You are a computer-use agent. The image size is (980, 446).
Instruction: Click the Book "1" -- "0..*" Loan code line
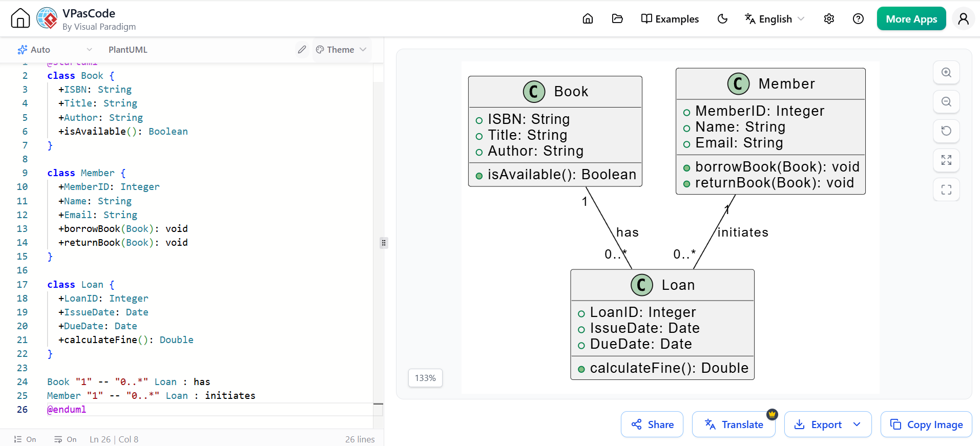[x=129, y=382]
